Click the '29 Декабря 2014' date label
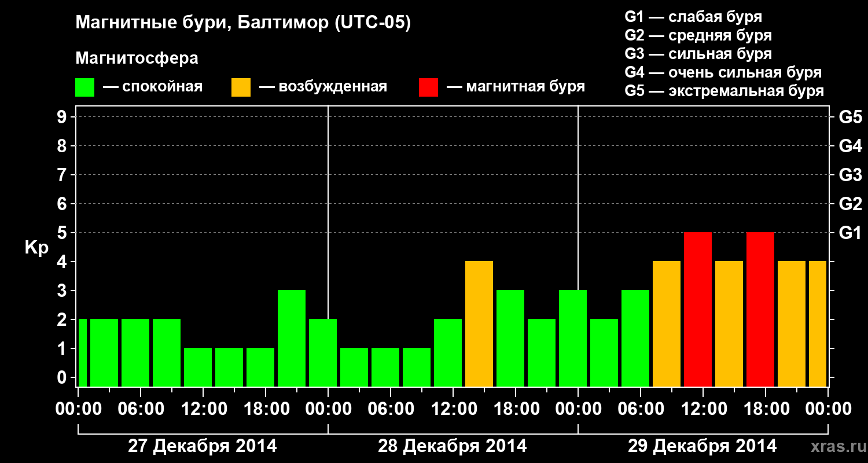This screenshot has height=463, width=868. point(703,446)
